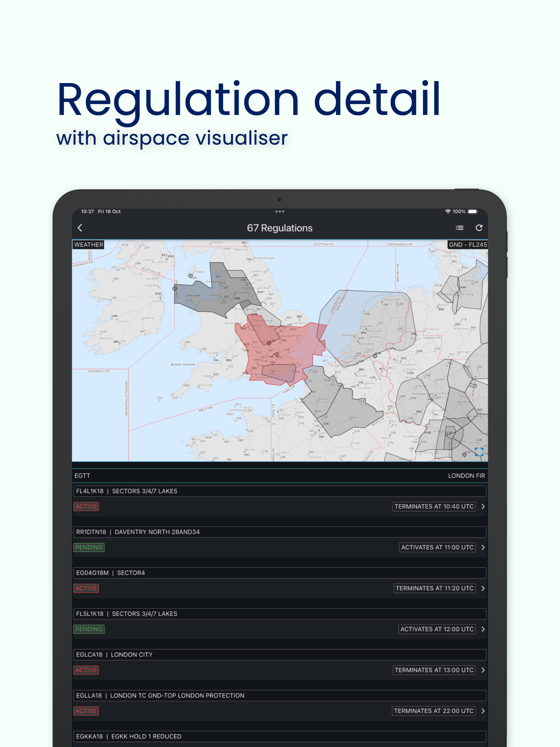This screenshot has height=747, width=560.
Task: Open the EGLCA18 London City chevron
Action: [x=483, y=670]
